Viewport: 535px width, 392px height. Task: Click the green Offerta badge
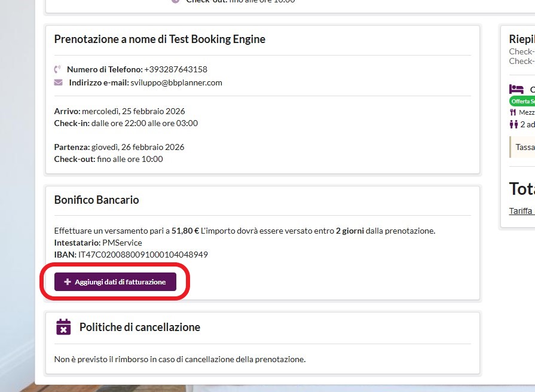[x=522, y=101]
